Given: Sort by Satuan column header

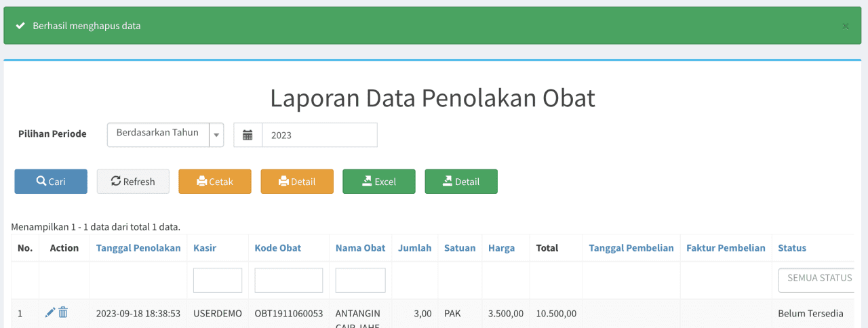Looking at the screenshot, I should click(x=460, y=248).
